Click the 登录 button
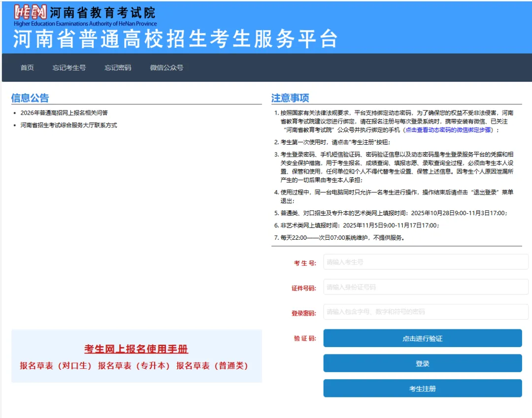Image resolution: width=532 pixels, height=418 pixels. click(x=423, y=363)
